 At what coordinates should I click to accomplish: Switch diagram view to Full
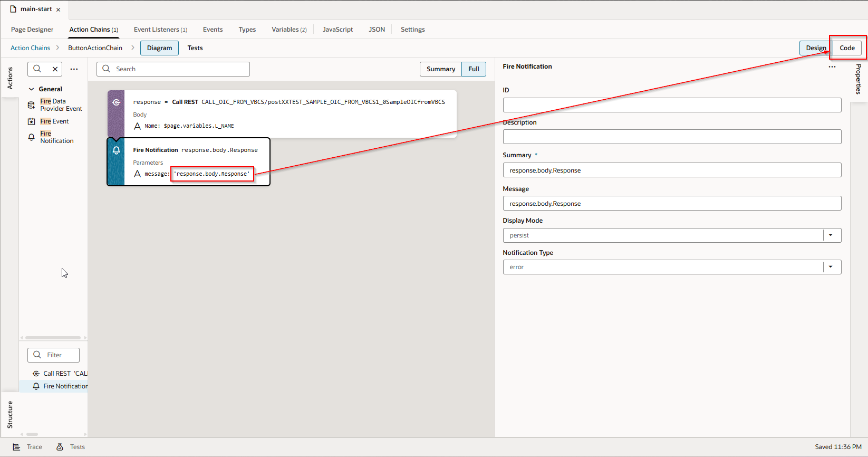(474, 69)
